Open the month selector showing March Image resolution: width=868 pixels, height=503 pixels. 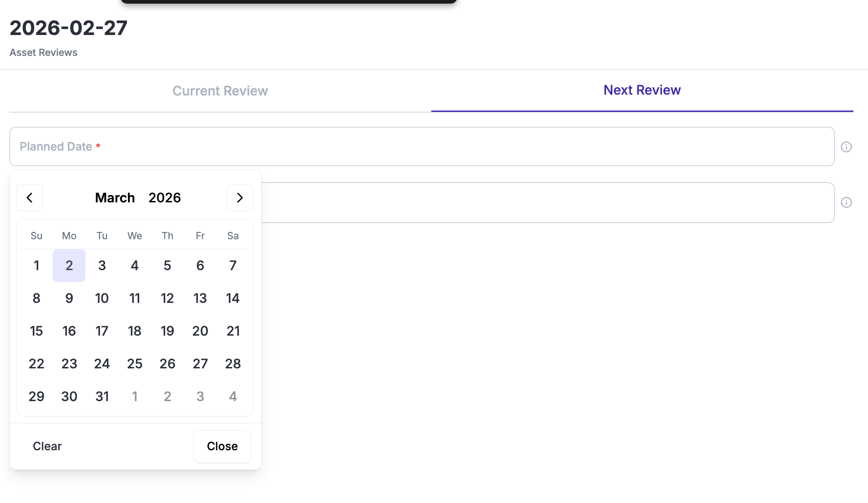coord(115,198)
